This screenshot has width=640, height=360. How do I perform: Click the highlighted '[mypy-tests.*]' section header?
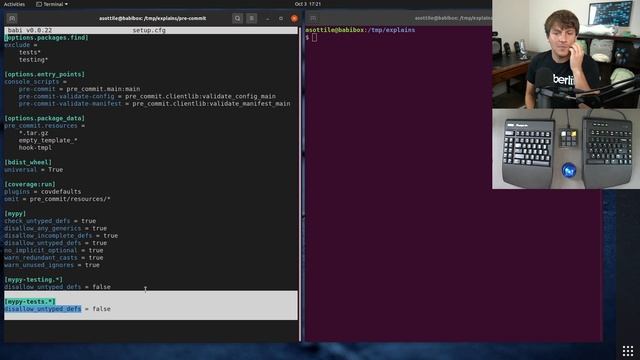pos(30,302)
